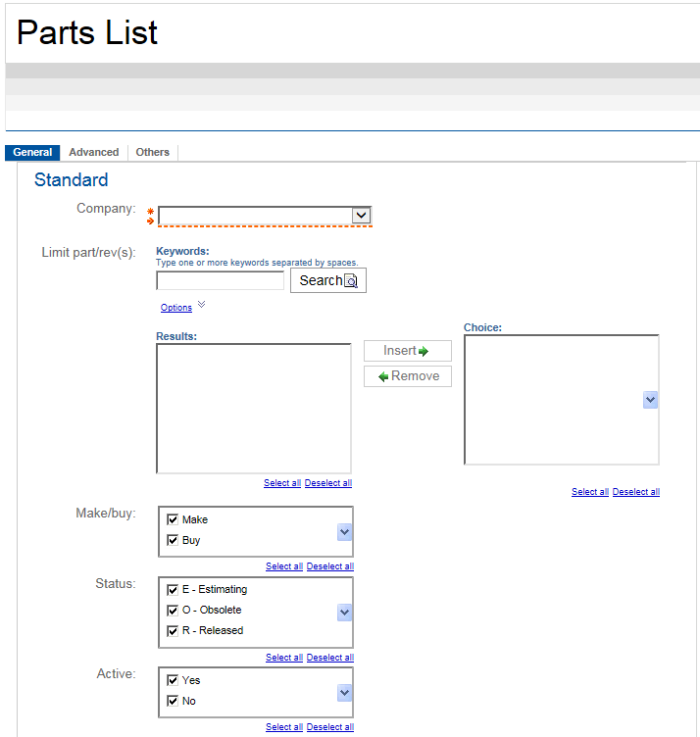700x737 pixels.
Task: Click Select all under Results box
Action: 282,483
